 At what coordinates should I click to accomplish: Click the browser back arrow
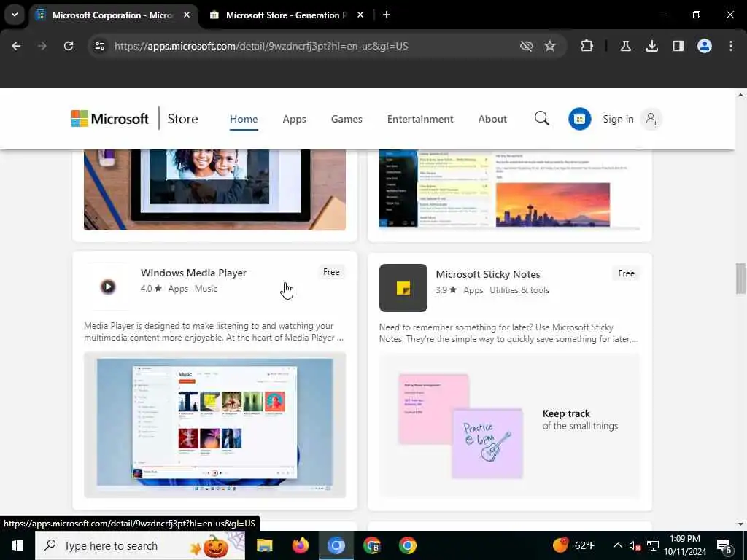(x=16, y=46)
